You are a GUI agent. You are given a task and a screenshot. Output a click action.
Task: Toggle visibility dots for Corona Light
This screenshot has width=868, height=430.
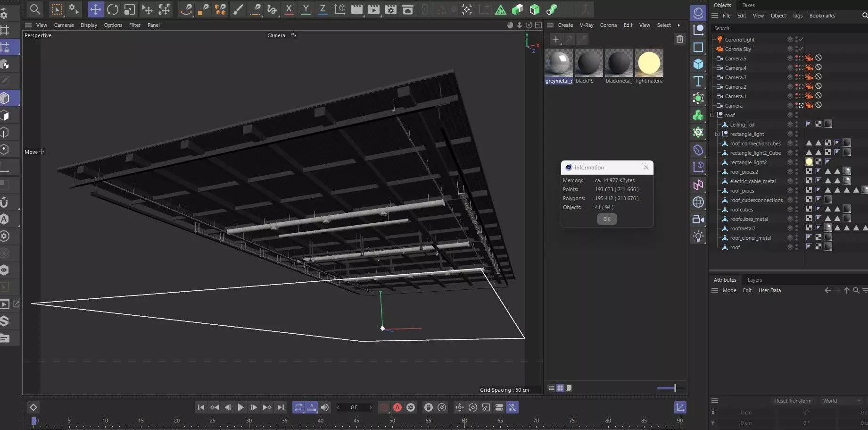796,39
